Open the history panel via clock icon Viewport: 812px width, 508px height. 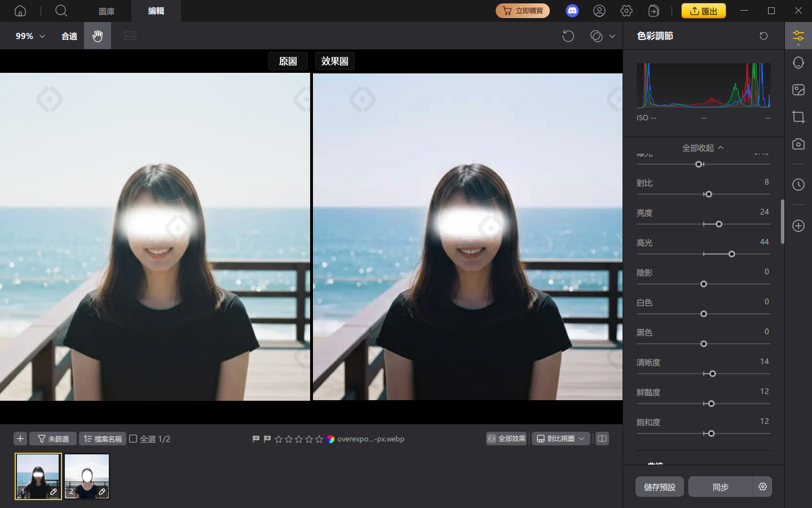click(798, 184)
